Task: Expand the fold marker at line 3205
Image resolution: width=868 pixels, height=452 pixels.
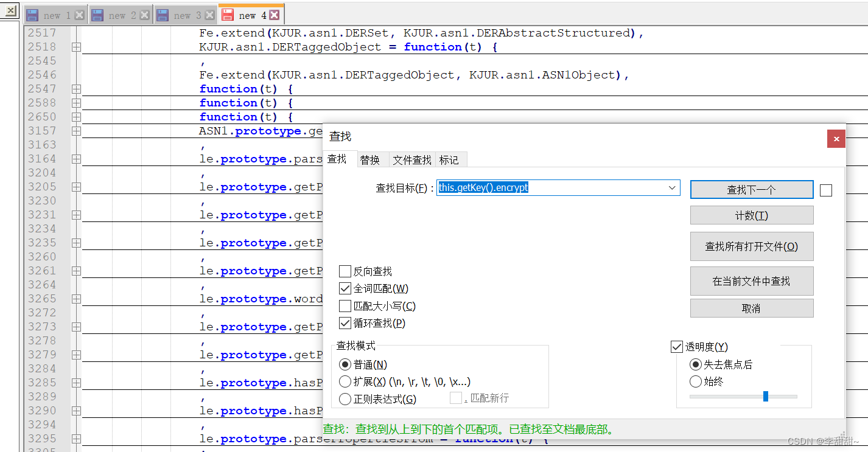Action: [76, 187]
